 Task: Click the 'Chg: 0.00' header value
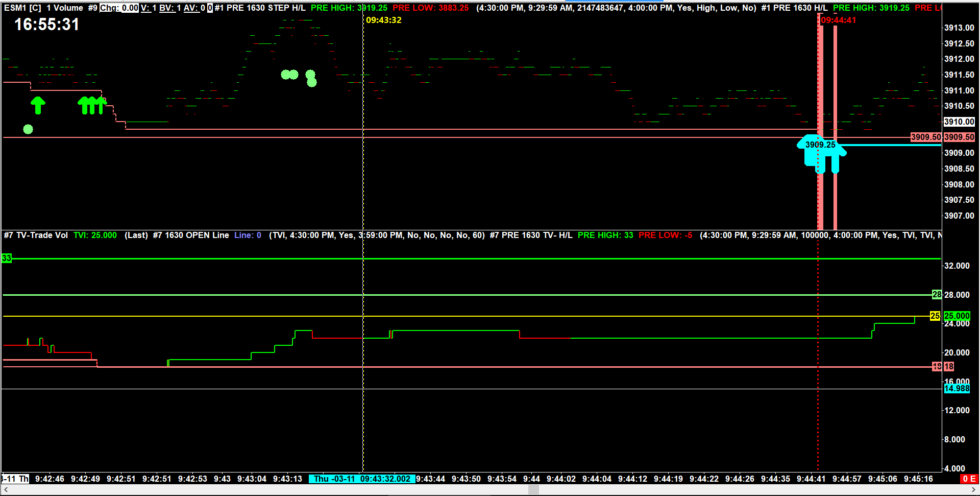point(119,8)
